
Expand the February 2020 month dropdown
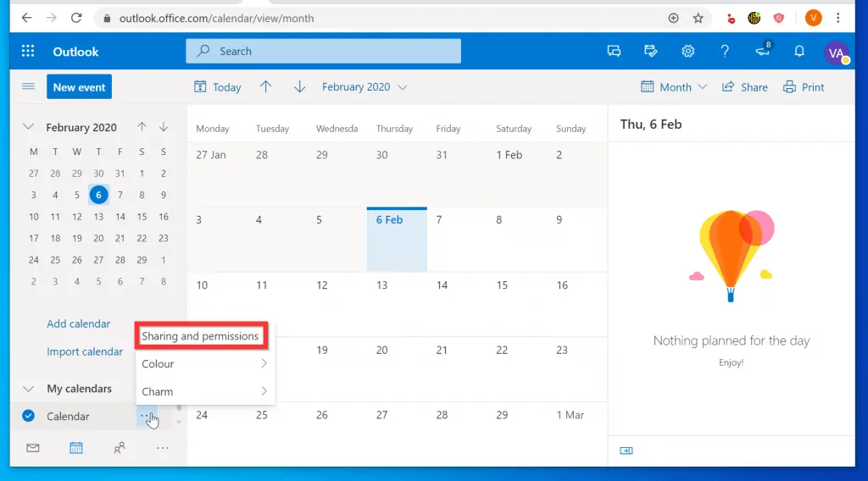[x=364, y=86]
